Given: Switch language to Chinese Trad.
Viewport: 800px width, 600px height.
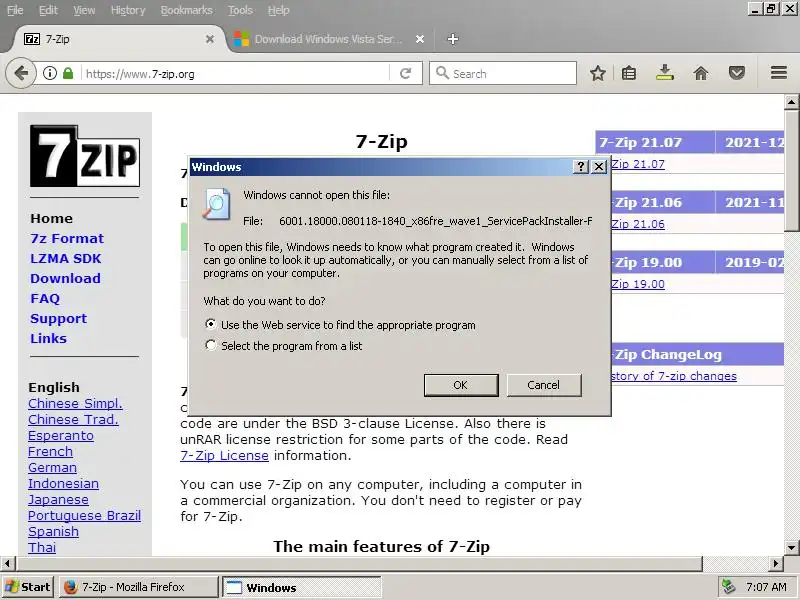Looking at the screenshot, I should click(x=73, y=419).
